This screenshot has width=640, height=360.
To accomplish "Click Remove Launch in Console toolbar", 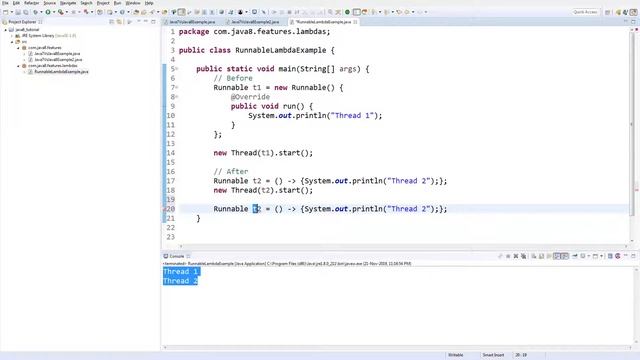I will click(x=516, y=256).
